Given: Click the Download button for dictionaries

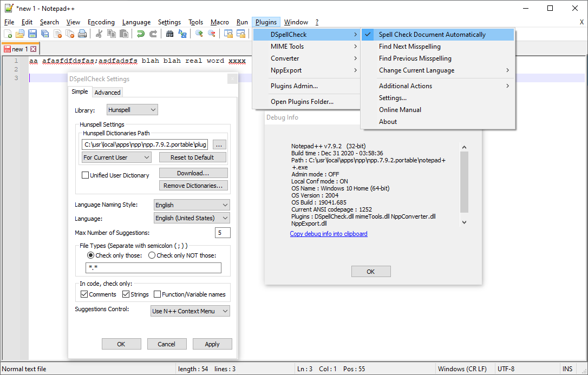Looking at the screenshot, I should (193, 173).
